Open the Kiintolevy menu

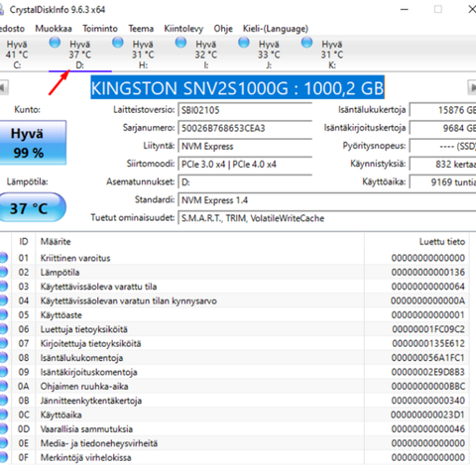[183, 29]
